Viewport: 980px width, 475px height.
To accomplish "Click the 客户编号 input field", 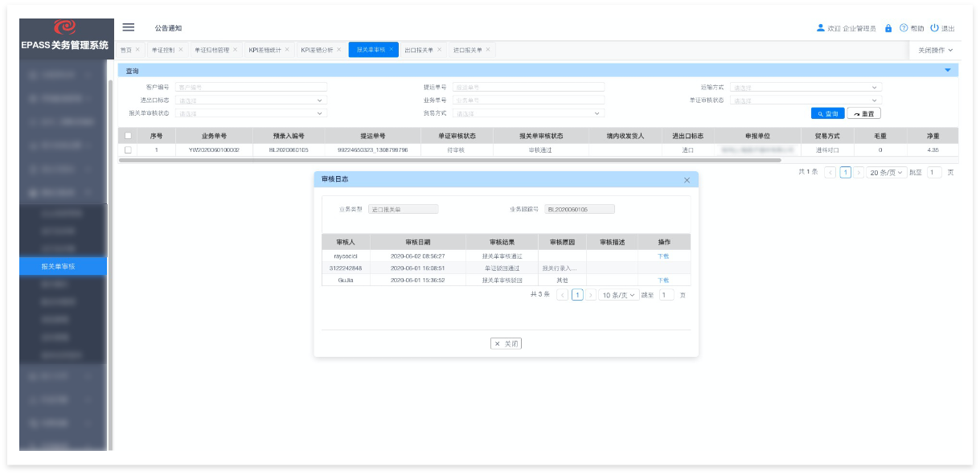I will [252, 88].
